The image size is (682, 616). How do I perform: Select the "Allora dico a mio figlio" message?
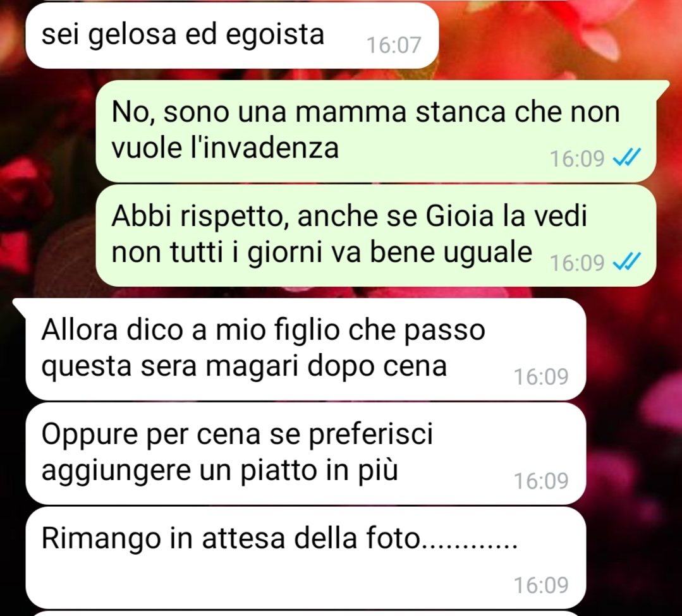coord(306,349)
